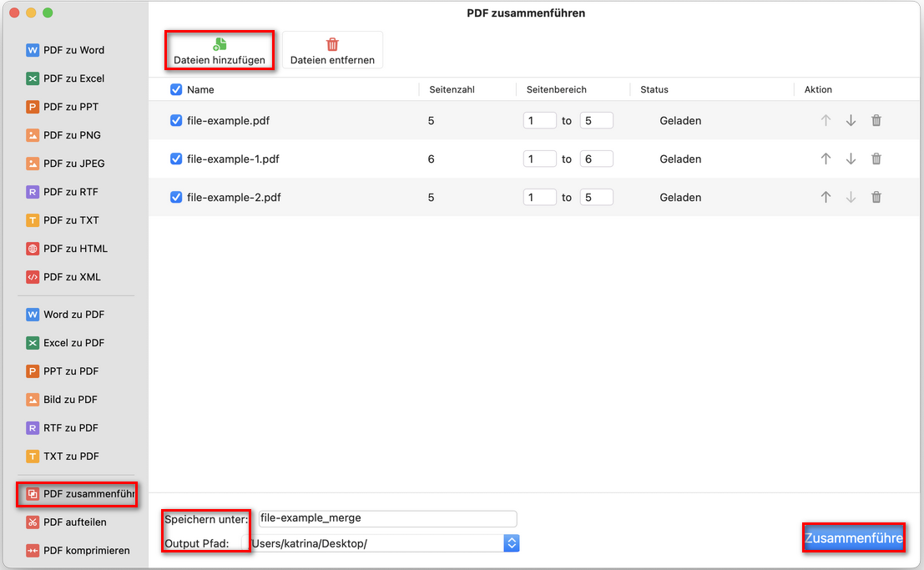Uncheck file-example-1.pdf in the list
924x570 pixels.
(175, 159)
